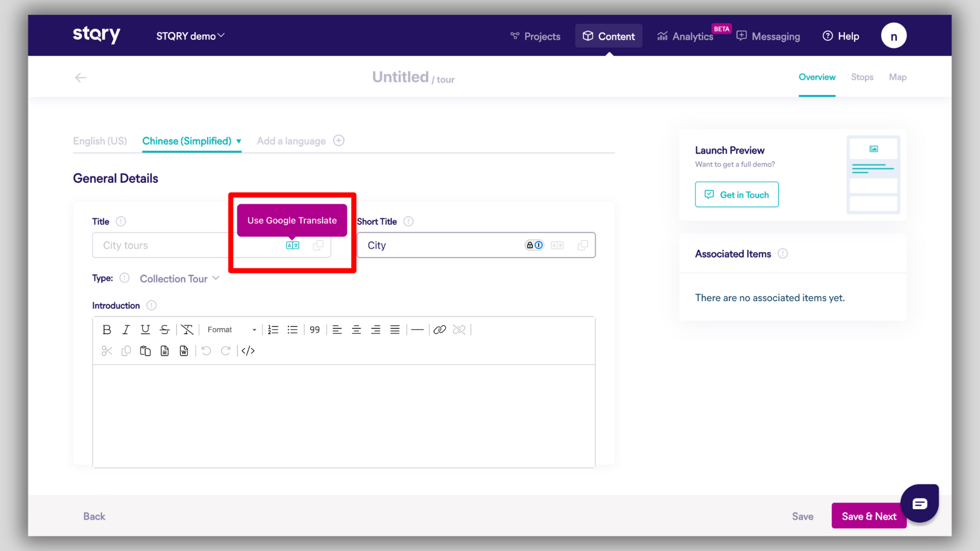980x551 pixels.
Task: Apply italic formatting in the editor
Action: click(x=126, y=330)
